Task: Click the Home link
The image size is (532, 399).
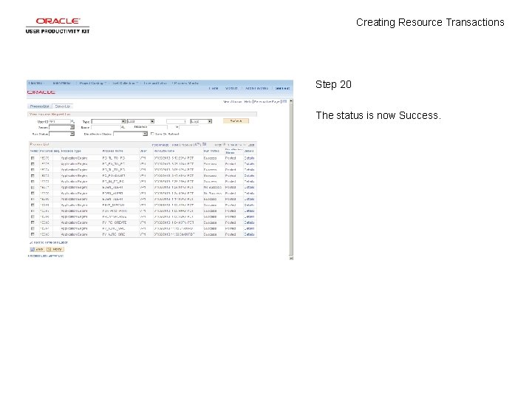Action: pyautogui.click(x=214, y=88)
